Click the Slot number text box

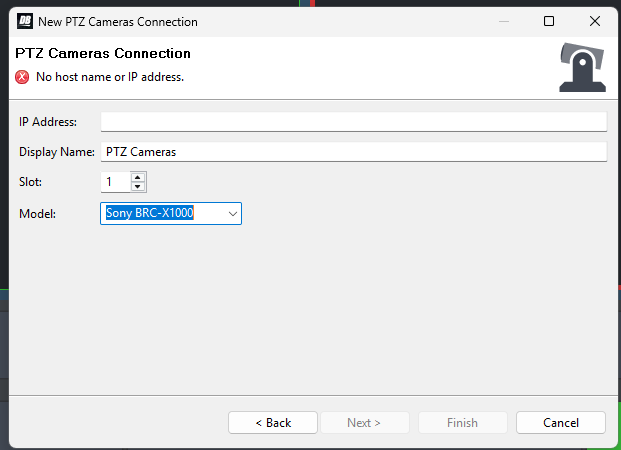pos(115,182)
